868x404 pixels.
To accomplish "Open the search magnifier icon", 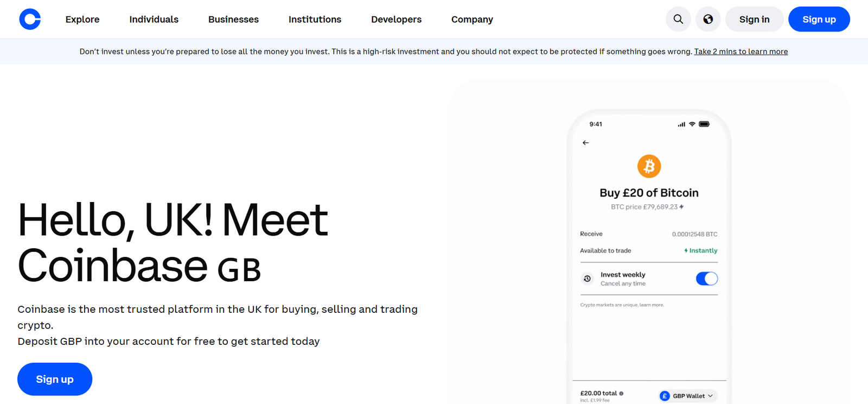I will point(678,19).
